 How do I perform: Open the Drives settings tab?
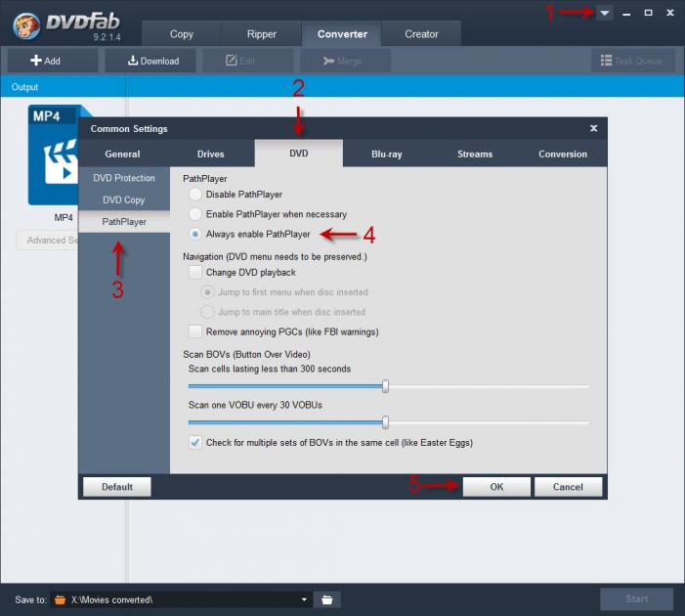click(210, 154)
